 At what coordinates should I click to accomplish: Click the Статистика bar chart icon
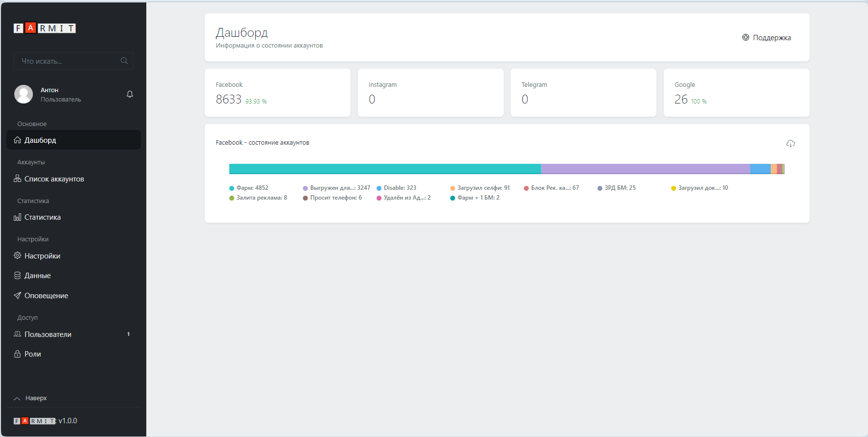pos(18,217)
